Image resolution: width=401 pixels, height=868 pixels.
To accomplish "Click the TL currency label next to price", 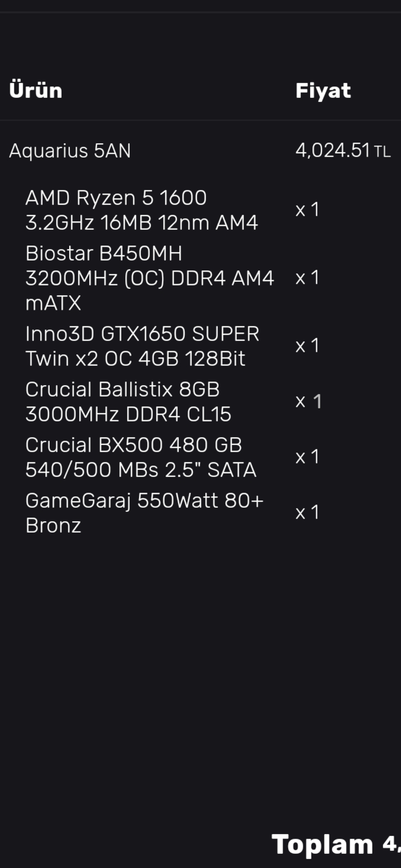I will (382, 152).
